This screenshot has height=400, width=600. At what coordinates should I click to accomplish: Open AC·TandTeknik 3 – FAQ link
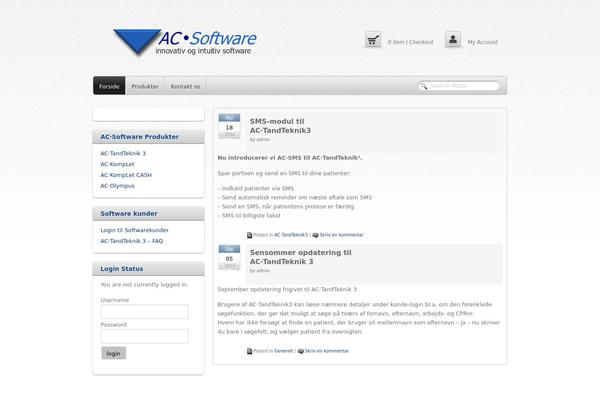click(132, 241)
